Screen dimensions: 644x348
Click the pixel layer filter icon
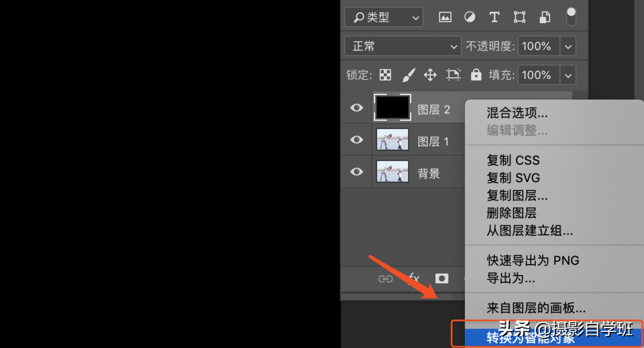click(445, 17)
